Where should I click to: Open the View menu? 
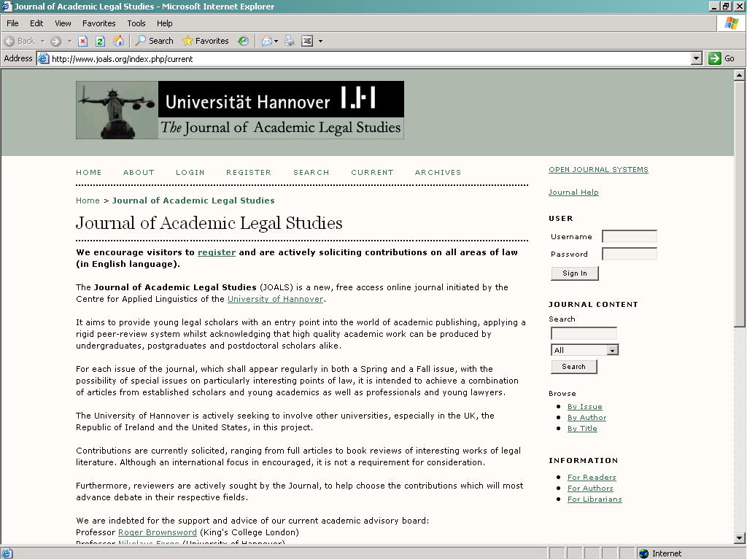tap(63, 23)
